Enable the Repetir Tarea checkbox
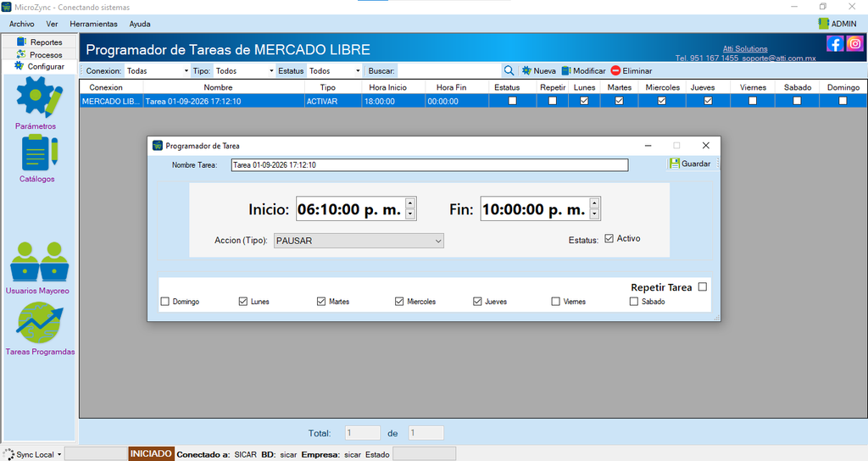 [703, 286]
